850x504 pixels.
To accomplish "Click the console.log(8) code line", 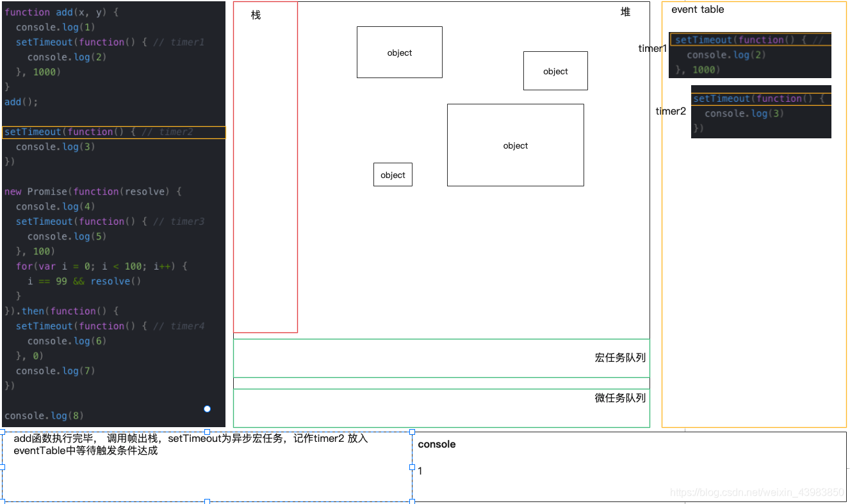I will coord(44,416).
